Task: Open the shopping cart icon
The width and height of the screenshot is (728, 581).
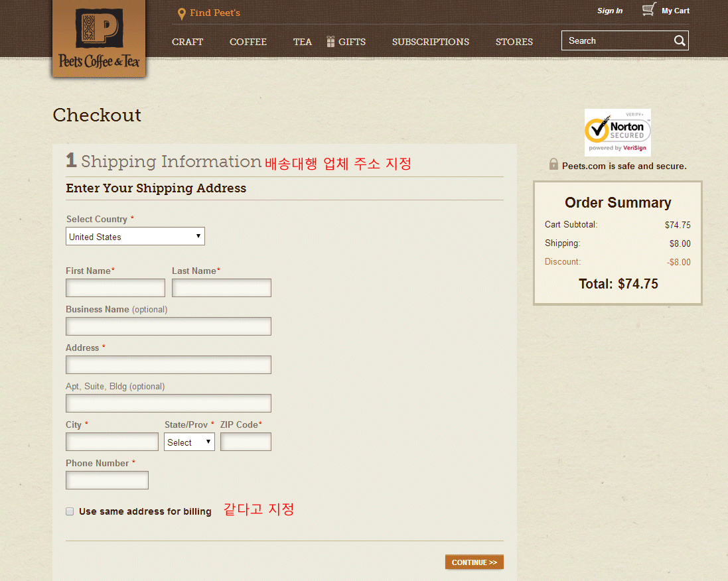Action: pos(648,10)
